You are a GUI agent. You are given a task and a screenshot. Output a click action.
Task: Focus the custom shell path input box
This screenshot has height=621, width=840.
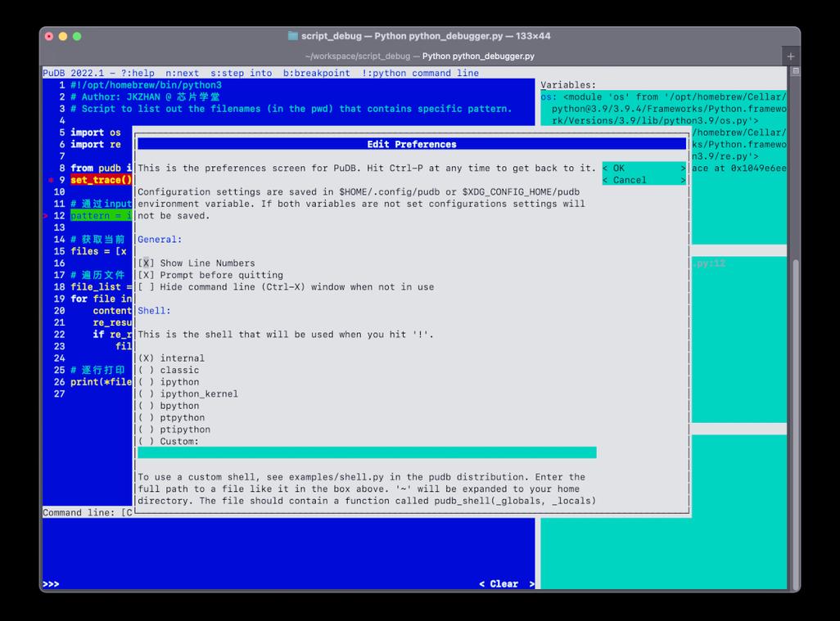(x=367, y=453)
